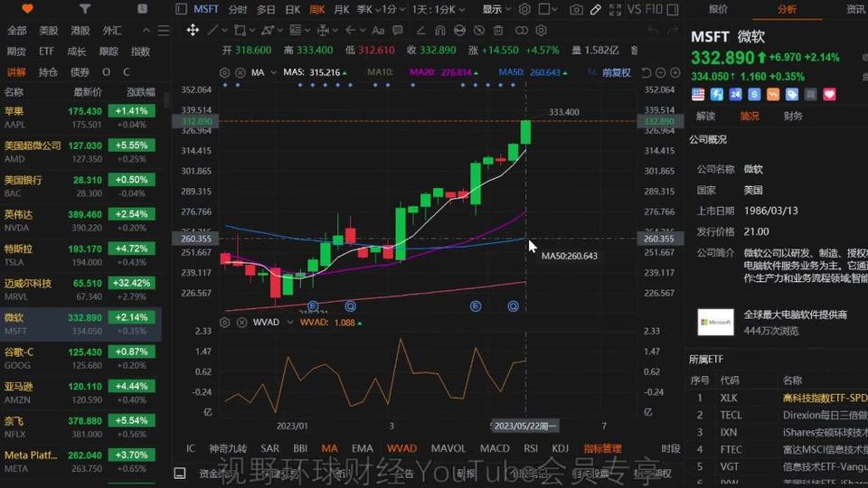
Task: Open the 1分 minute interval dropdown
Action: (394, 9)
